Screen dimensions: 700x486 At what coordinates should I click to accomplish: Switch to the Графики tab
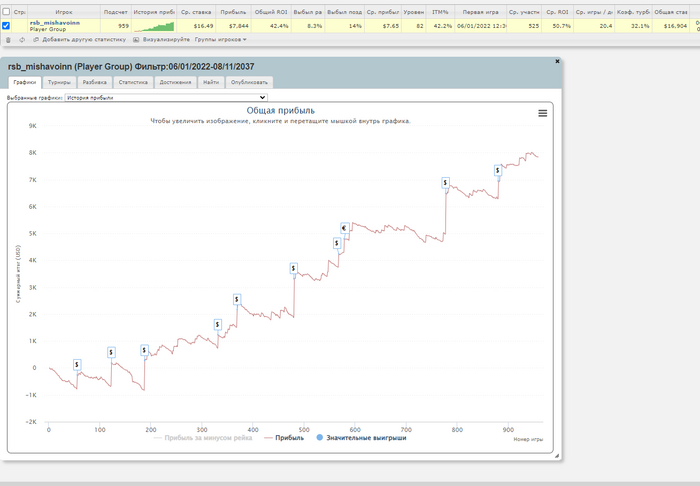(25, 82)
